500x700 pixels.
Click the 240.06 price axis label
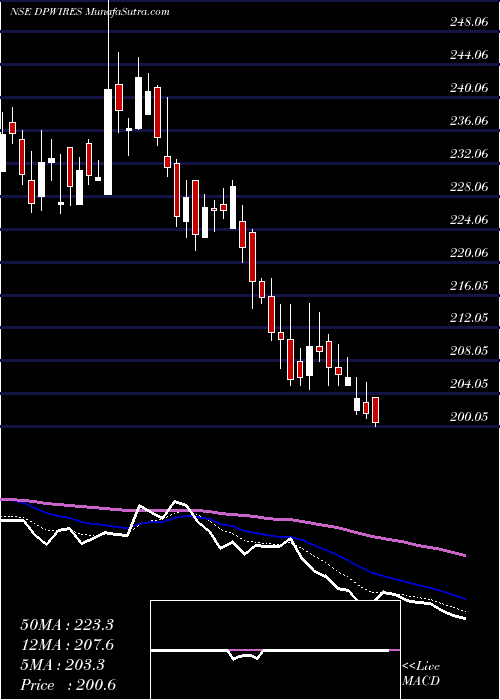(x=467, y=88)
